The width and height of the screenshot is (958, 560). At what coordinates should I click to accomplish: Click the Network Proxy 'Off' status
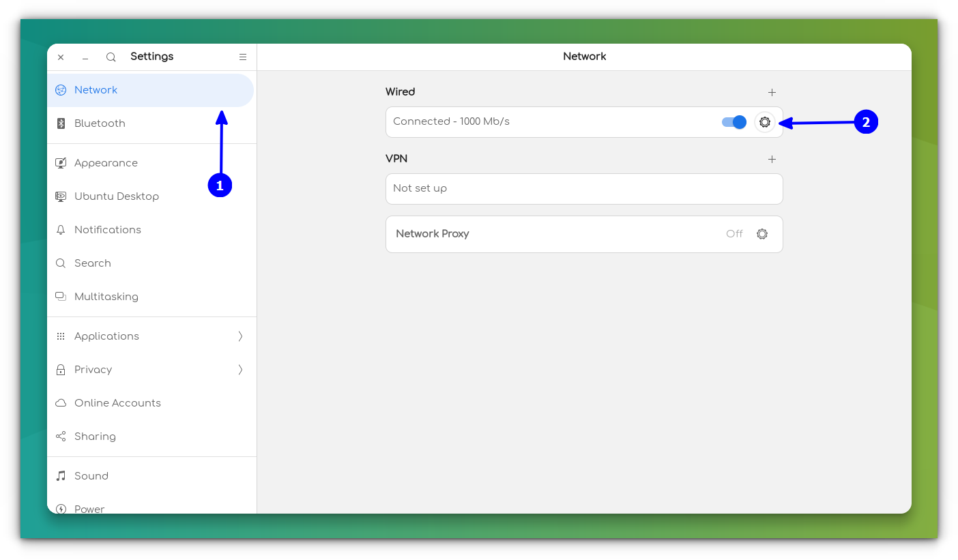734,234
